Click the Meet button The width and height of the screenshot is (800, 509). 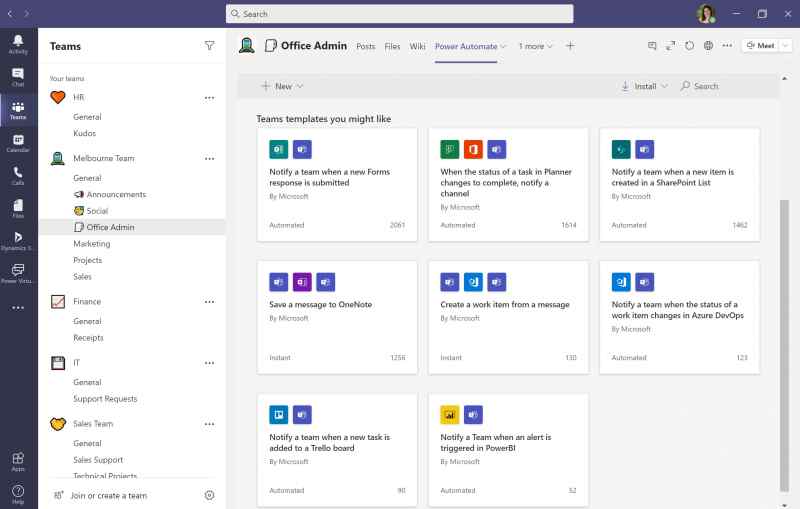coord(761,46)
